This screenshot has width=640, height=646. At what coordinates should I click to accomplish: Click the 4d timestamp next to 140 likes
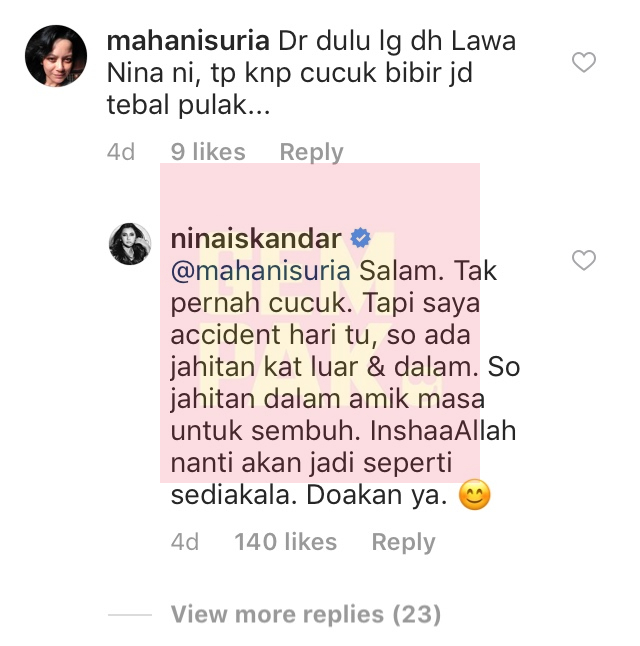(x=185, y=541)
